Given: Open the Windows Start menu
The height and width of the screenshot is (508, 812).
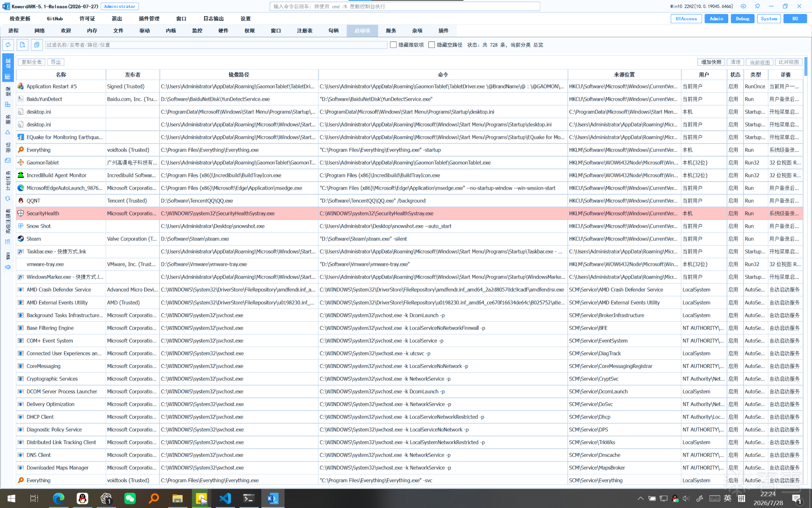Looking at the screenshot, I should coord(11,498).
